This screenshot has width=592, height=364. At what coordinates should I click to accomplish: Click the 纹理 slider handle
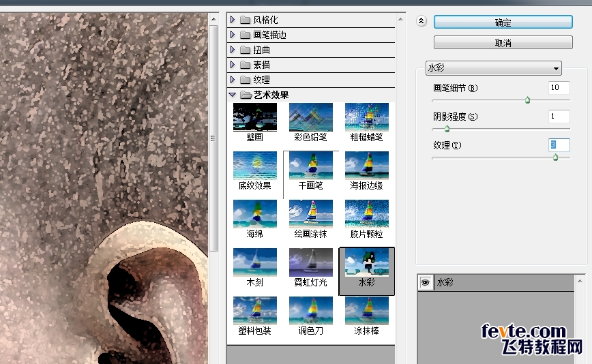click(x=555, y=157)
